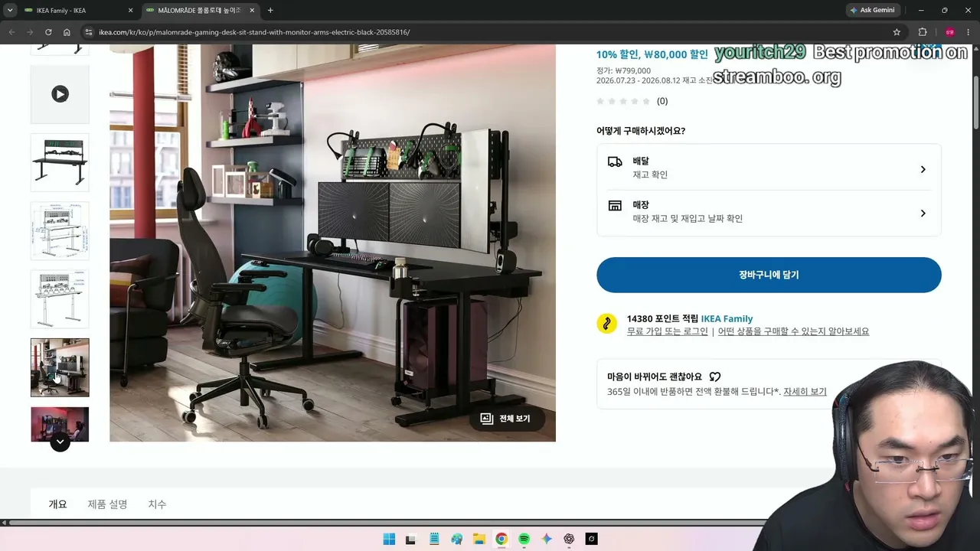Open the Task View taskbar icon

point(410,539)
